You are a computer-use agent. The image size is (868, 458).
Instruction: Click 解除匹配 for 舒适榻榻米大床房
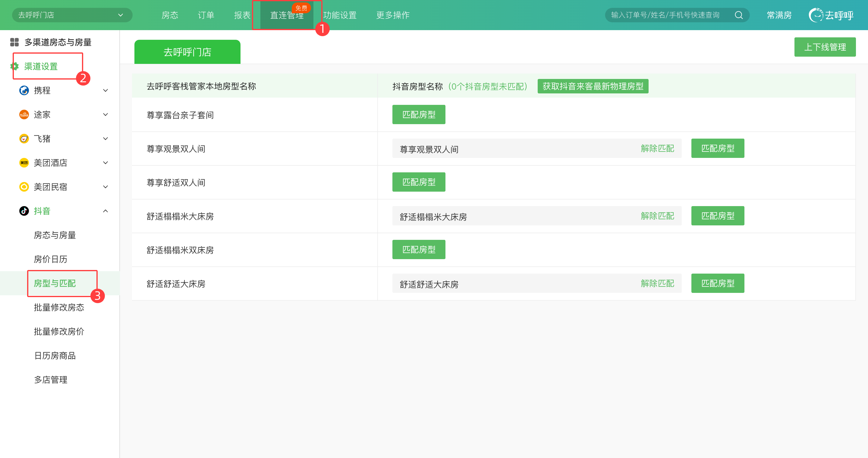657,216
